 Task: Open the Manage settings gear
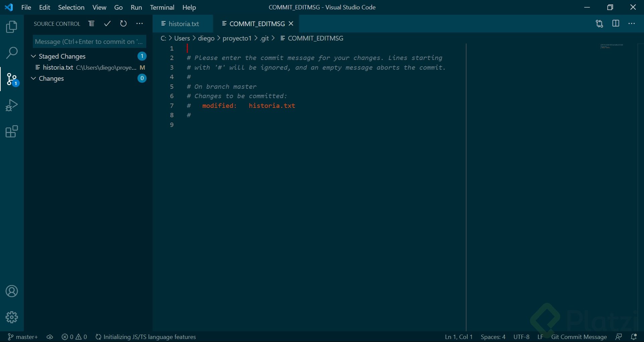pyautogui.click(x=12, y=317)
